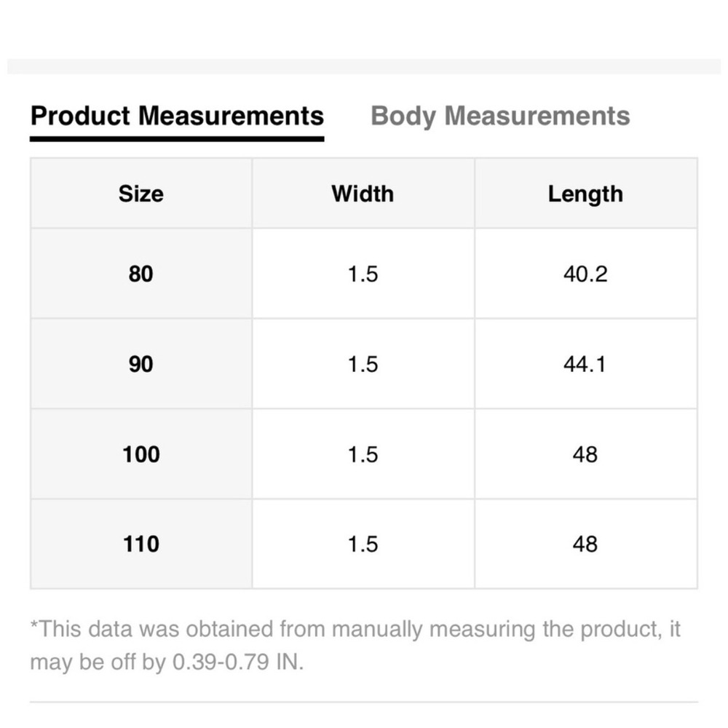Image resolution: width=728 pixels, height=728 pixels.
Task: Click length 48 in size 110 row
Action: point(585,544)
